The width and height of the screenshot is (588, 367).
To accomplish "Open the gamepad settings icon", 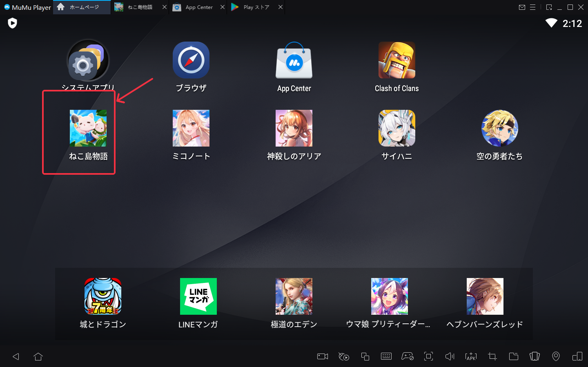I will (408, 356).
